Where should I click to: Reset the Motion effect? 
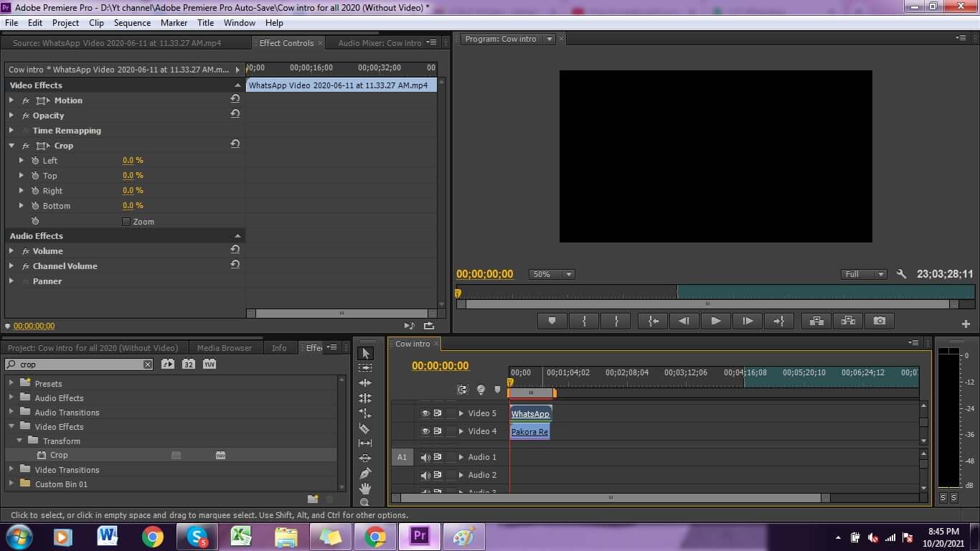235,100
